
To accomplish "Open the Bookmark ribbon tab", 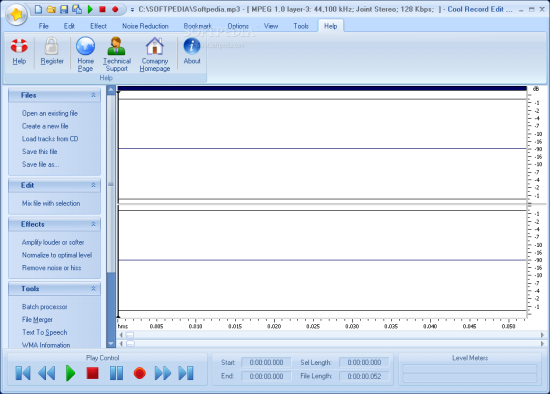I will tap(197, 26).
